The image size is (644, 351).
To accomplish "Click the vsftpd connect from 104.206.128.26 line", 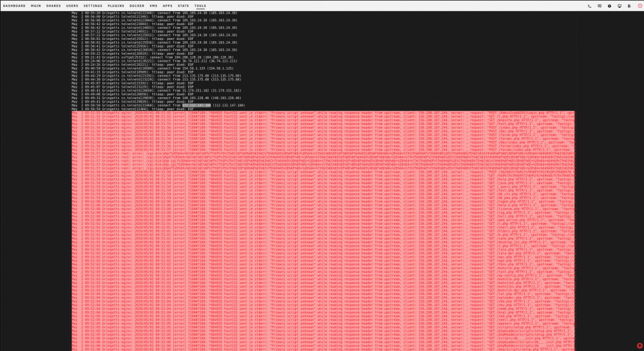I will click(x=153, y=57).
